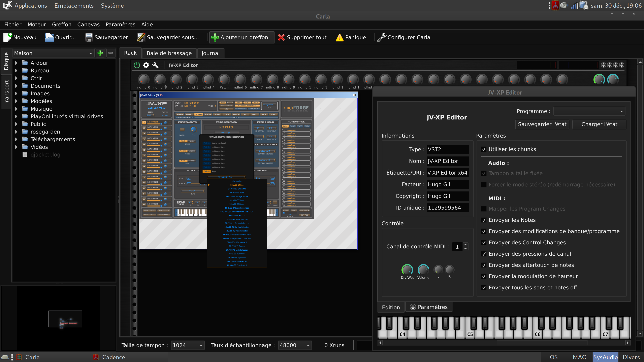The height and width of the screenshot is (362, 644).
Task: Click the wrench icon in plugin rack
Action: pyautogui.click(x=155, y=65)
